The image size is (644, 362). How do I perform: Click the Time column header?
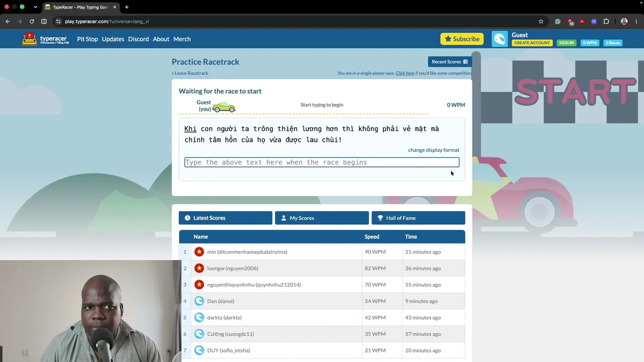tap(411, 237)
